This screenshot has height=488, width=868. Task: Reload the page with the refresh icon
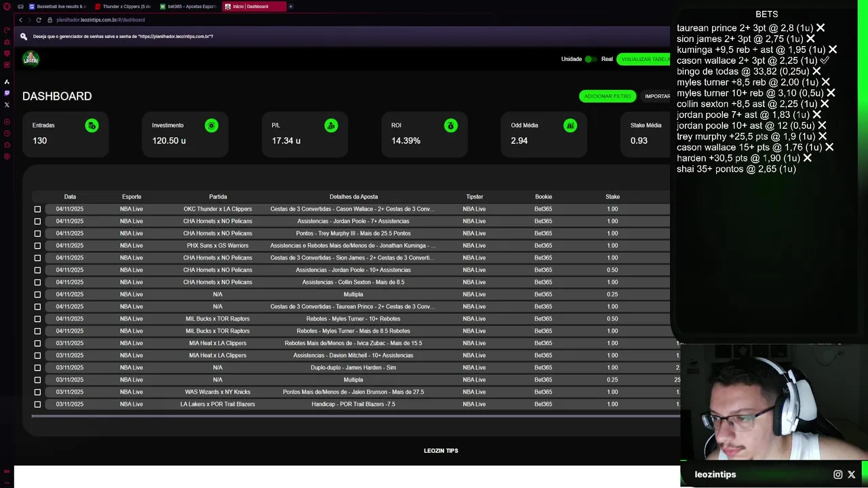(39, 20)
